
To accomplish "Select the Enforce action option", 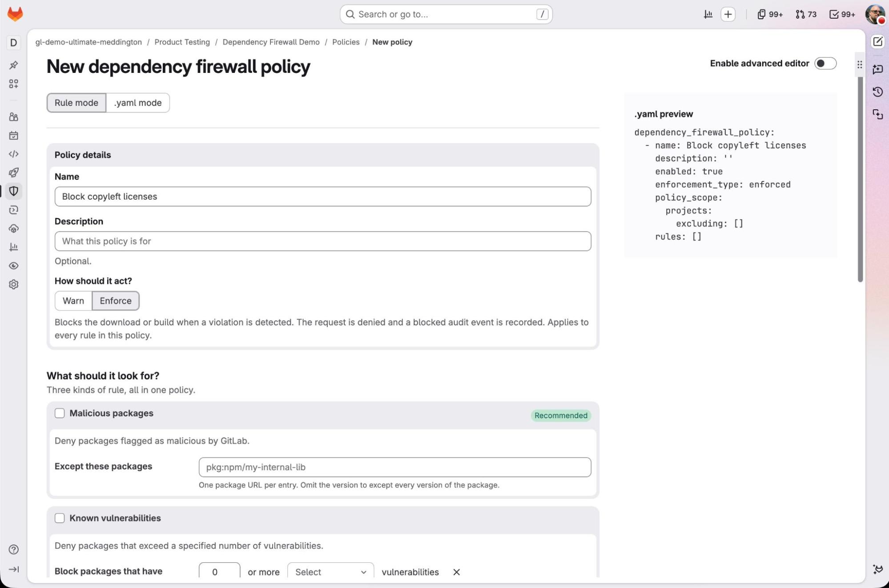I will coord(116,301).
